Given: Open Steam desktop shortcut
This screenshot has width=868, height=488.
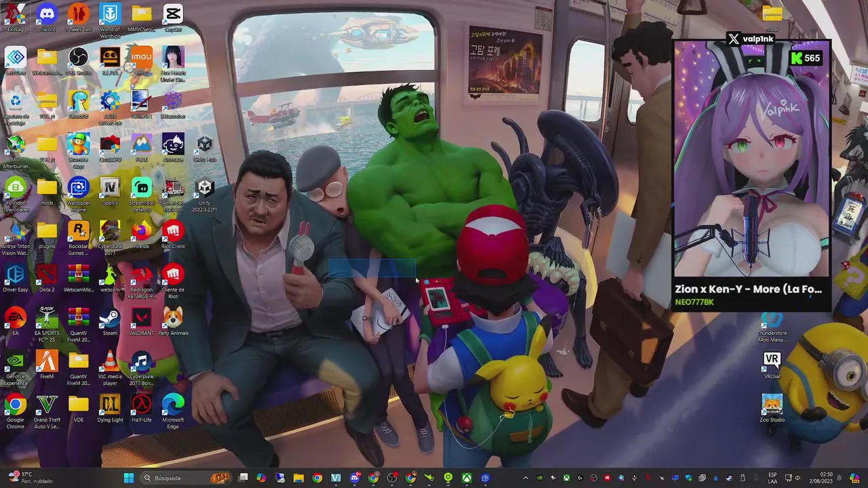Looking at the screenshot, I should point(110,321).
